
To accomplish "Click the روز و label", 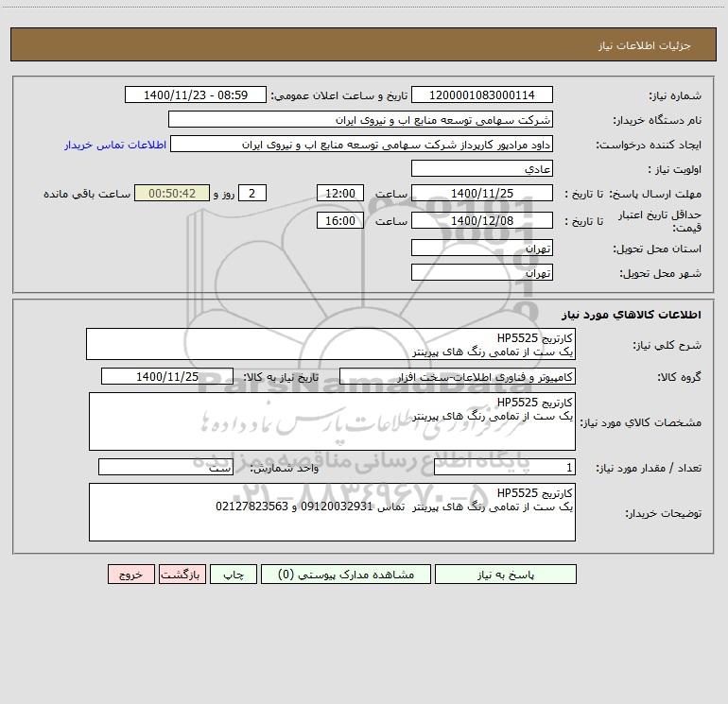I will point(224,194).
